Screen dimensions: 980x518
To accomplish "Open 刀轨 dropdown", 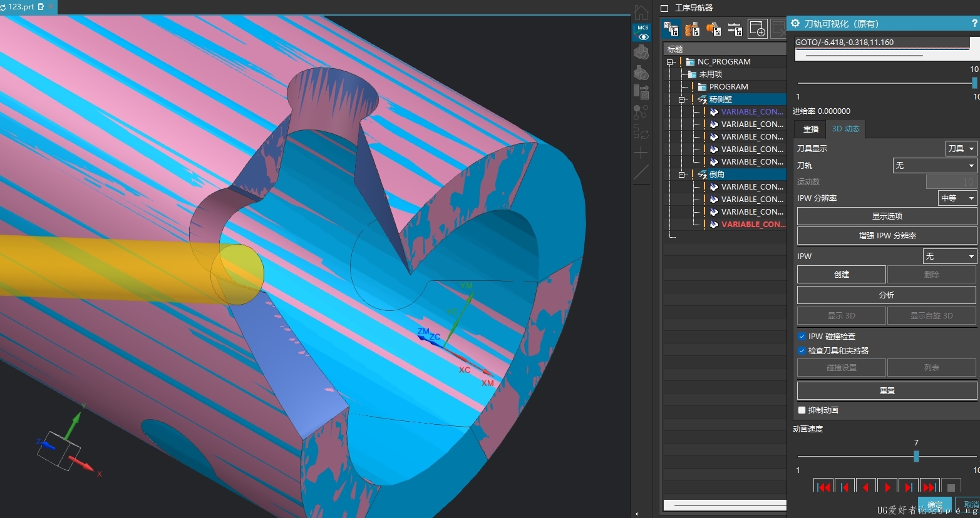I will pos(935,165).
